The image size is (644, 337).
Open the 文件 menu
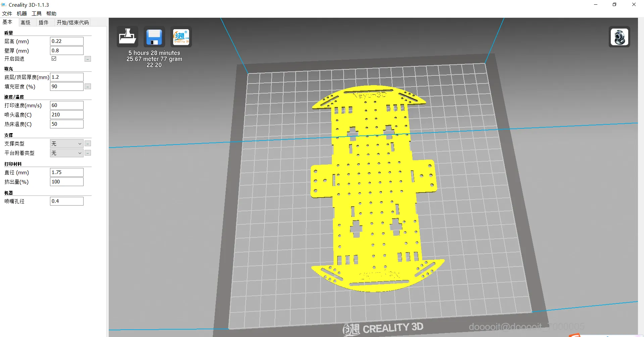7,13
